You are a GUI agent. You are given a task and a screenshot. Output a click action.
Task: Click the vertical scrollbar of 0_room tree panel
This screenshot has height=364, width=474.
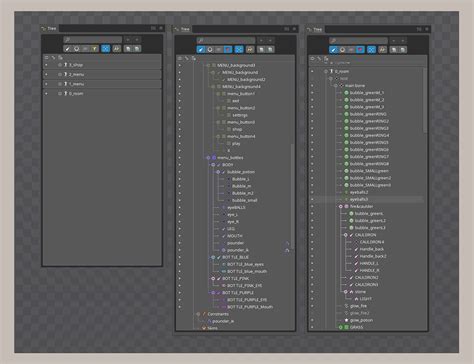tap(425, 100)
